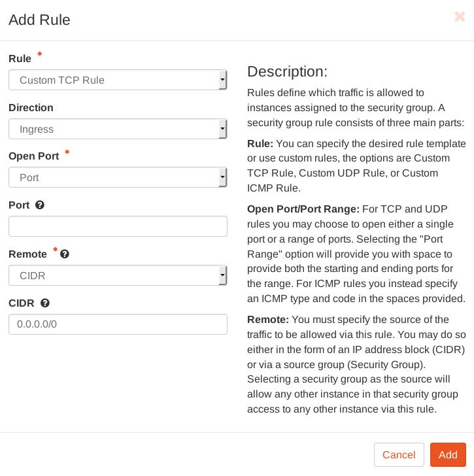Click the Port field label text
The width and height of the screenshot is (474, 476).
pos(19,205)
